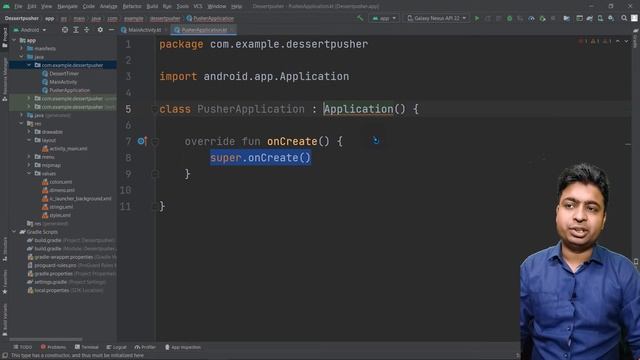
Task: Toggle fold marker on onCreate line 7
Action: coord(155,142)
